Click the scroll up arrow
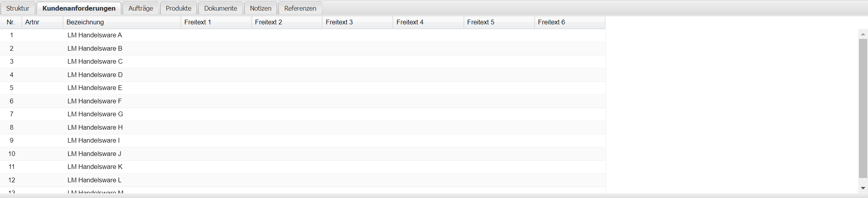868x198 pixels. pyautogui.click(x=863, y=34)
